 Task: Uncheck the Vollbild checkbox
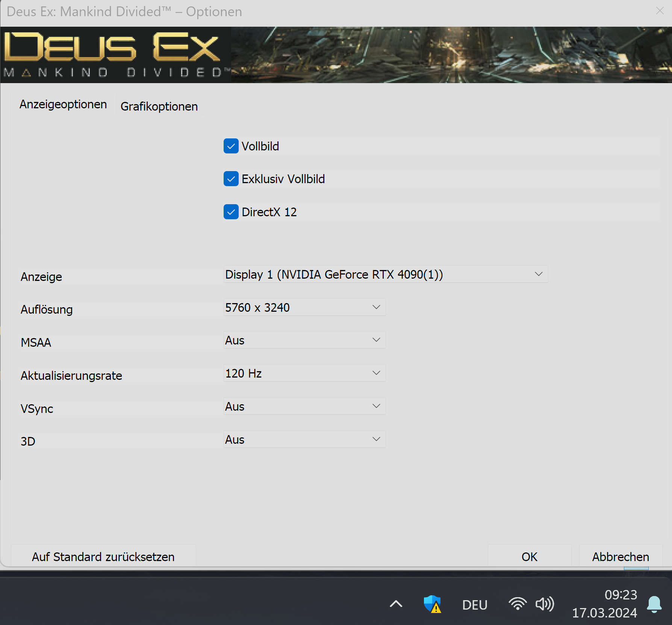[231, 146]
